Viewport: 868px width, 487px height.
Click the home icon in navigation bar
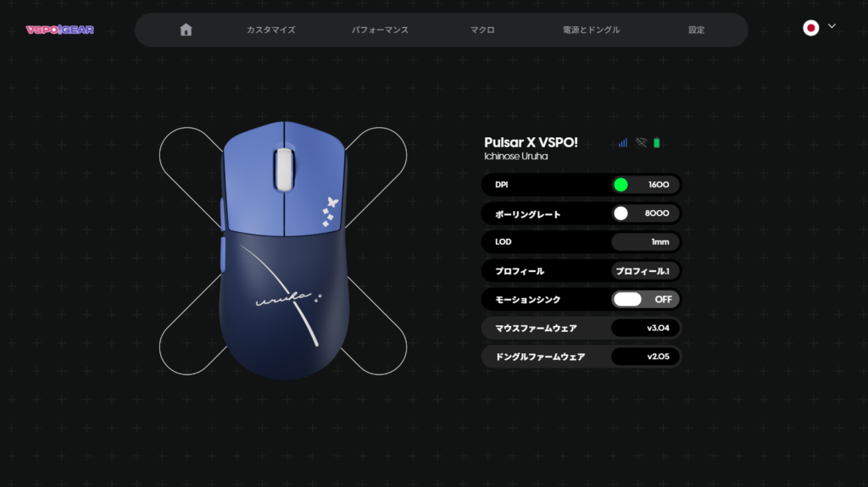pyautogui.click(x=186, y=30)
